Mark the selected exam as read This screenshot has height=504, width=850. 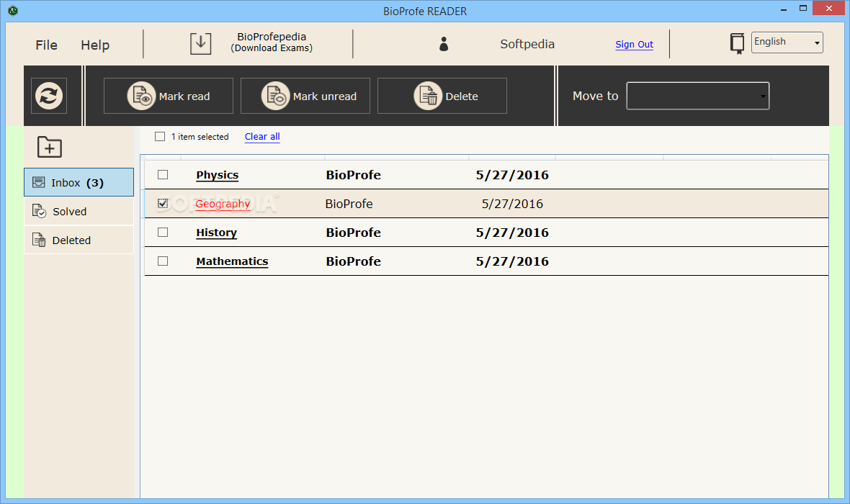click(168, 96)
